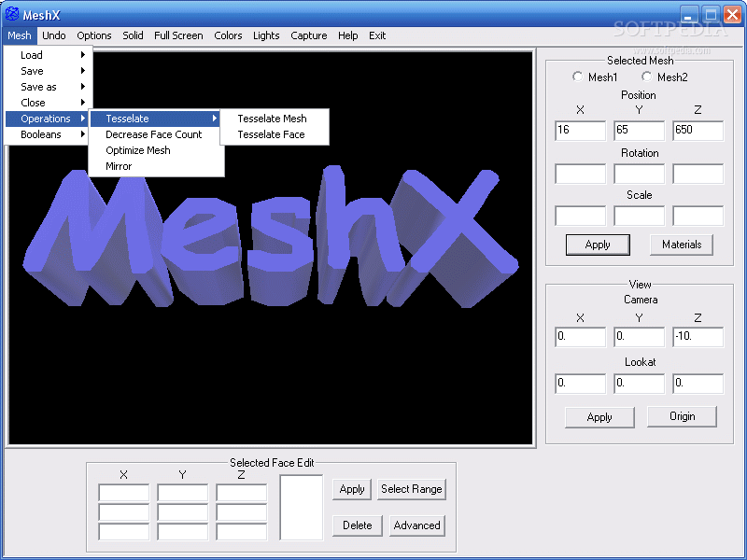Open the Tesselate submenu item
The height and width of the screenshot is (560, 747).
156,119
